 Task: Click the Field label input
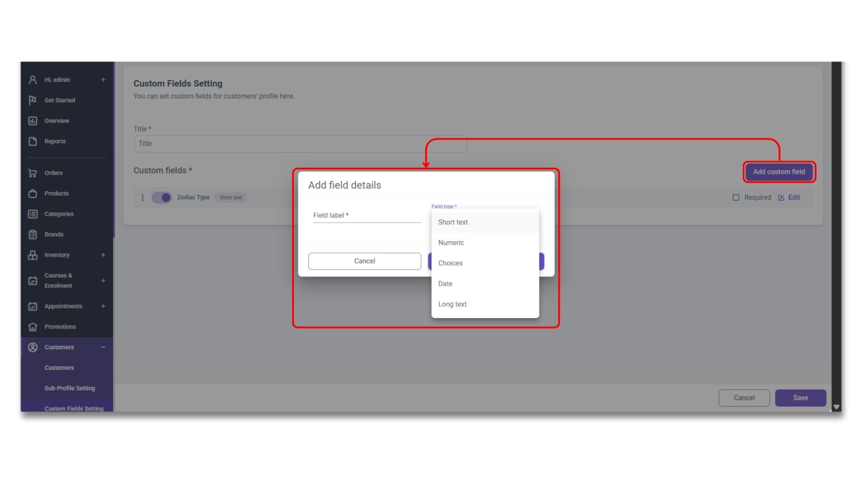[367, 216]
